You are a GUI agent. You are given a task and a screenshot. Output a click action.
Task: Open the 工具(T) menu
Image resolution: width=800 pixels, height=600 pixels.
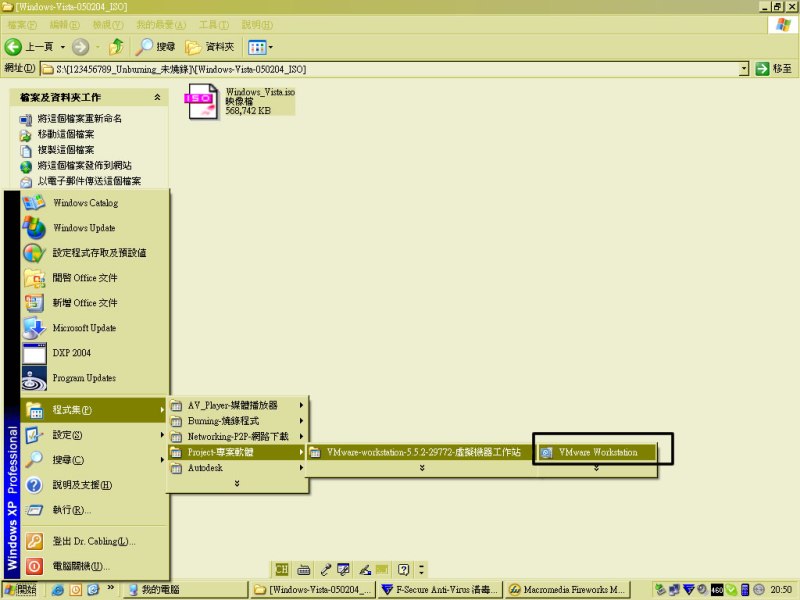coord(214,24)
